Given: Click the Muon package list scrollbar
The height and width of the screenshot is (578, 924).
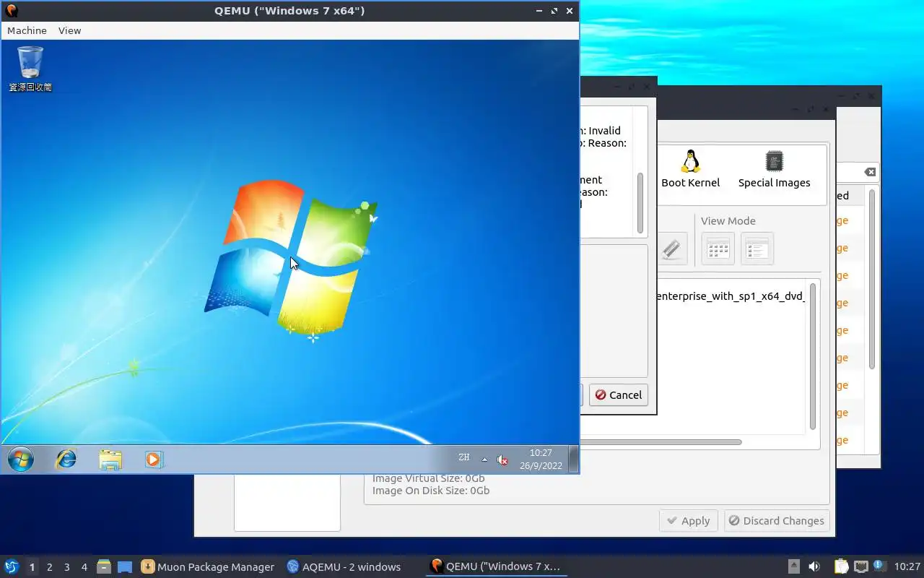Looking at the screenshot, I should (x=872, y=280).
